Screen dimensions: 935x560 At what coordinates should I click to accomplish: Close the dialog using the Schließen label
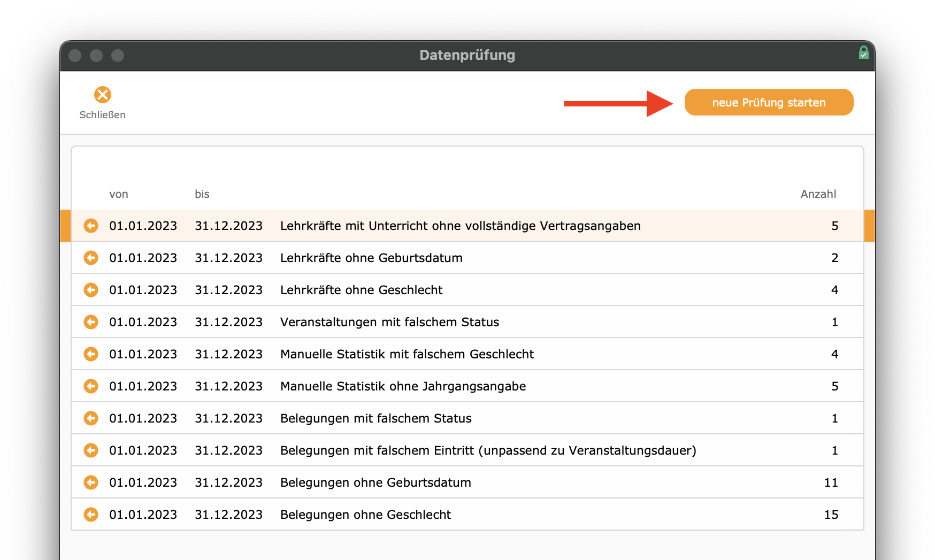click(103, 114)
